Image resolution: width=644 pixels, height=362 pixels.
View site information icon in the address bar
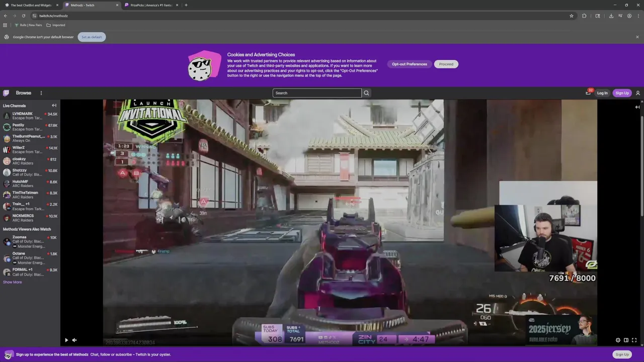[x=34, y=16]
